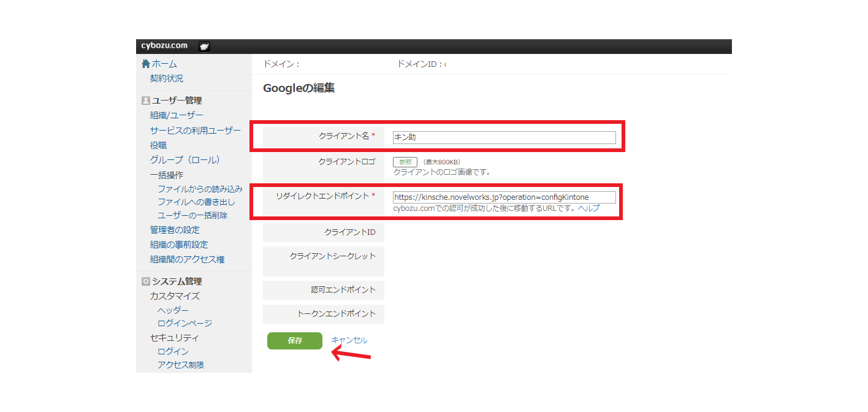Open ファイルへの書き出し
This screenshot has width=868, height=412.
(196, 202)
